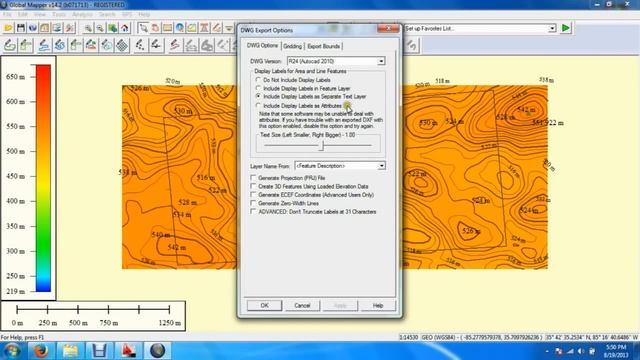Enable Generate Zero-Width Lines checkbox
Image resolution: width=640 pixels, height=360 pixels.
pyautogui.click(x=253, y=203)
